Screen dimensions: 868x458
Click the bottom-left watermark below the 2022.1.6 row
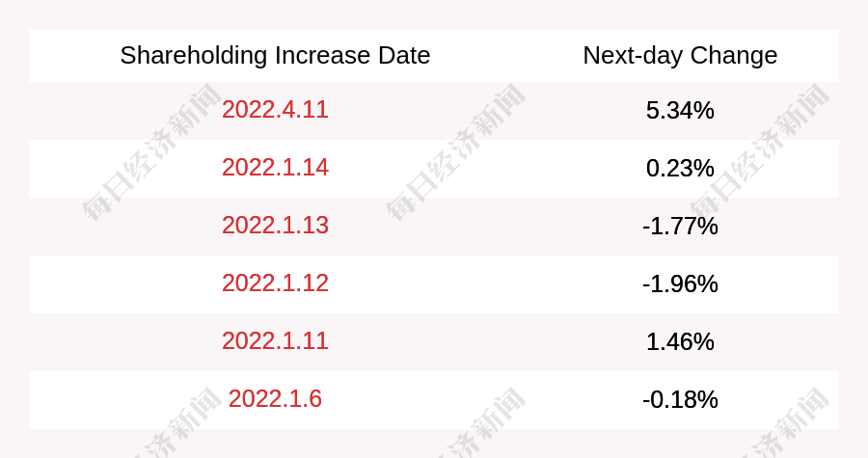[x=178, y=423]
